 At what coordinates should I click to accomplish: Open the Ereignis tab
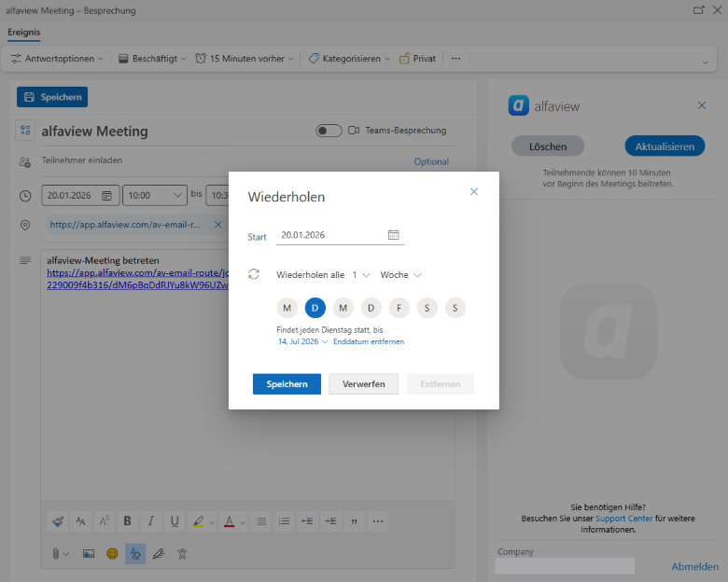23,32
